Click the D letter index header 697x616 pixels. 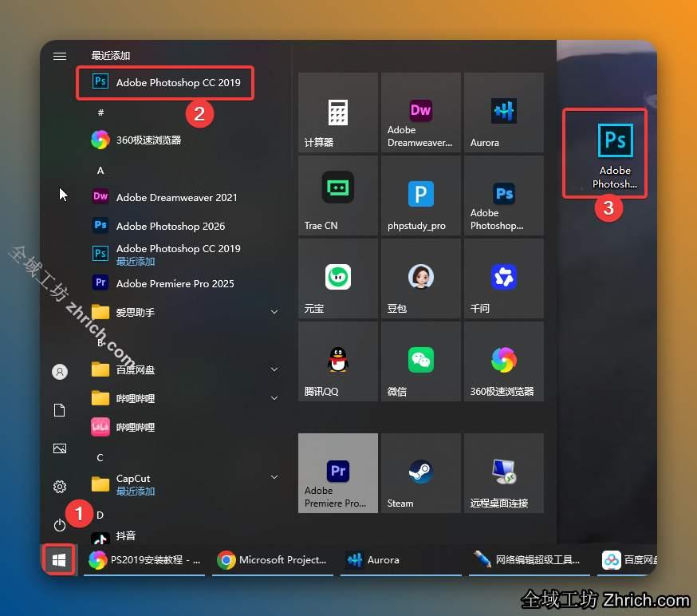coord(100,515)
